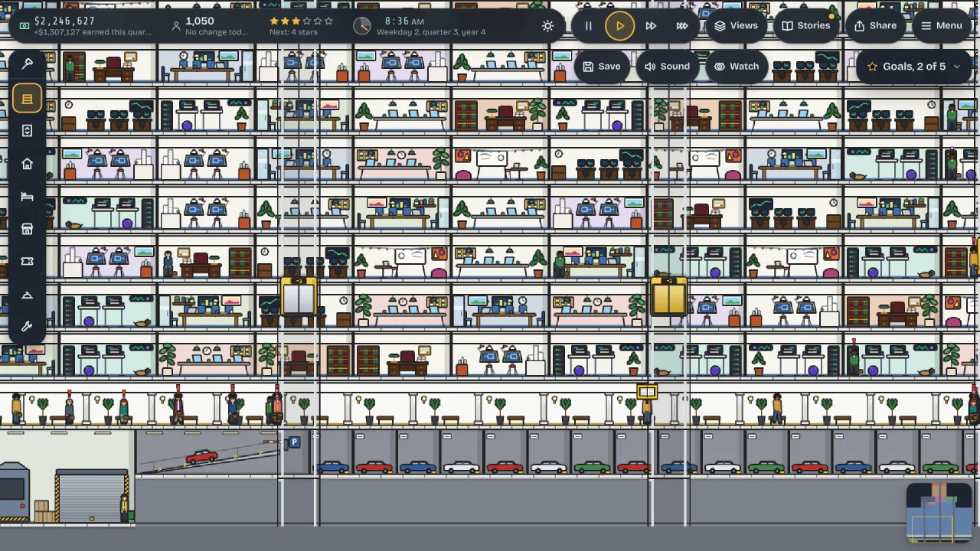Screen dimensions: 980x551
Task: Set game speed to normal play
Action: coord(619,25)
